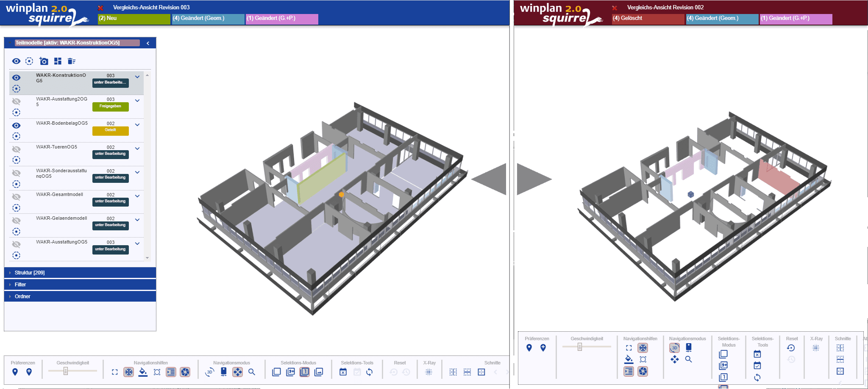Click the refresh sync icon in Revision 003 Selektions-Tools
Screen dimensions: 868x389
[x=370, y=372]
